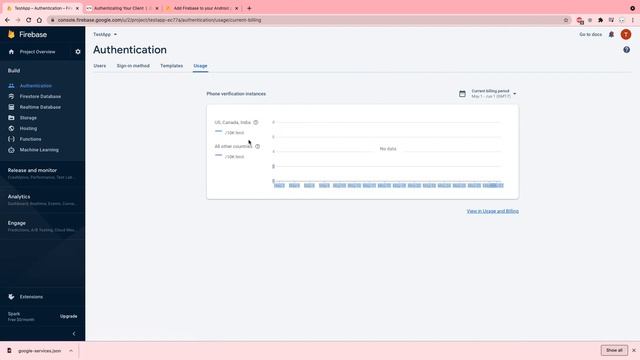This screenshot has width=640, height=360.
Task: Click the calendar icon by billing period
Action: tap(462, 94)
